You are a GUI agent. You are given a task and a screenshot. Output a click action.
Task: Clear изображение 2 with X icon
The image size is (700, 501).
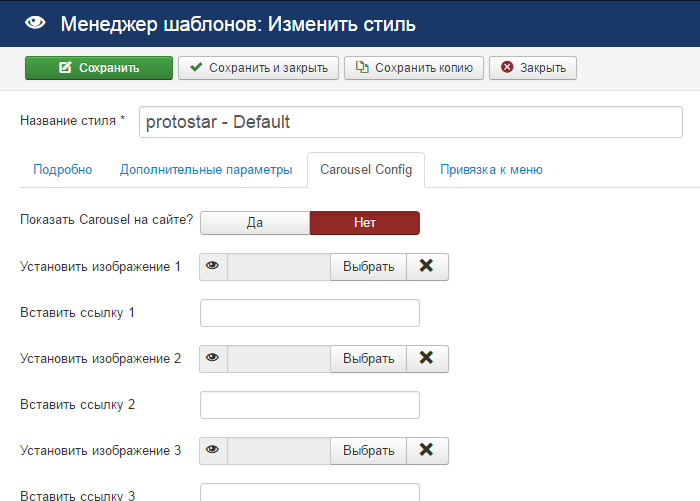[427, 359]
